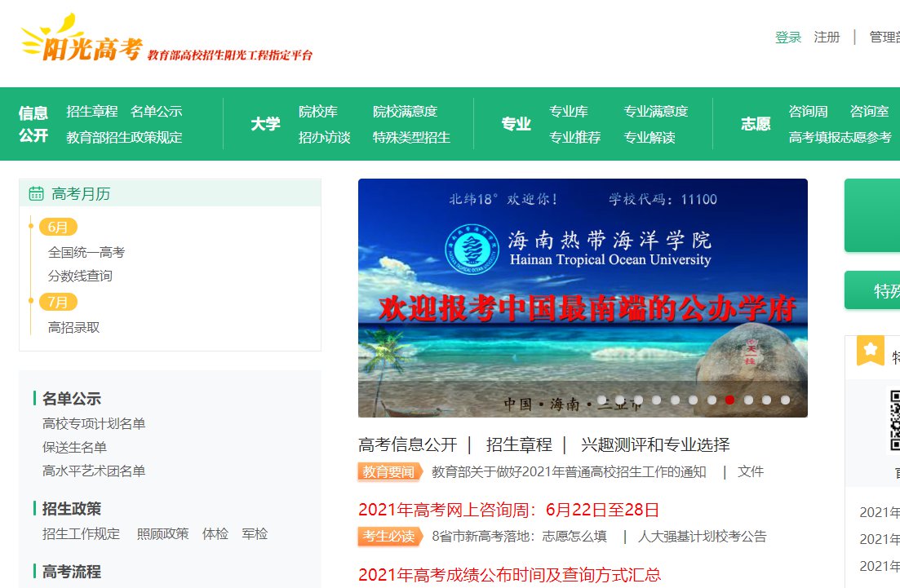Click the QR code image

click(895, 420)
